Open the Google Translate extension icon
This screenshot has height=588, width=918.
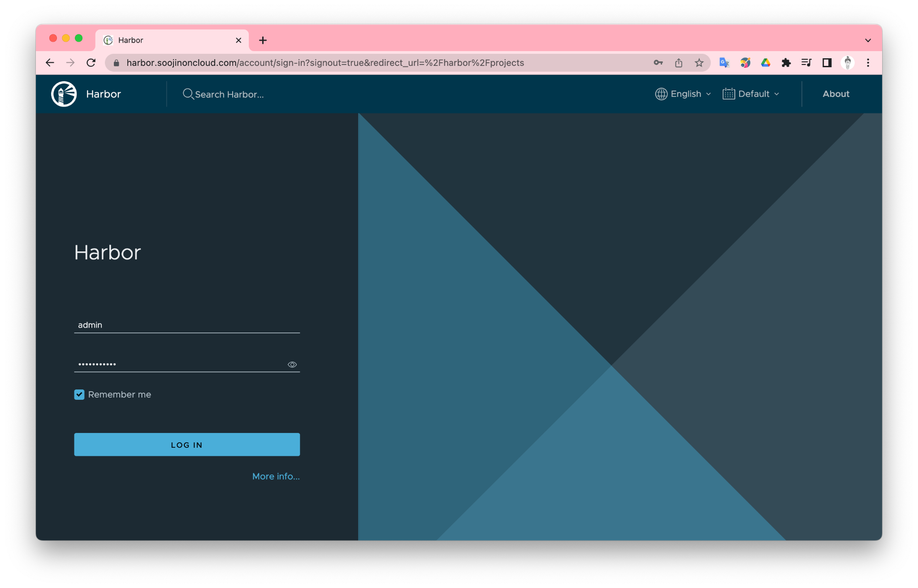click(x=724, y=63)
